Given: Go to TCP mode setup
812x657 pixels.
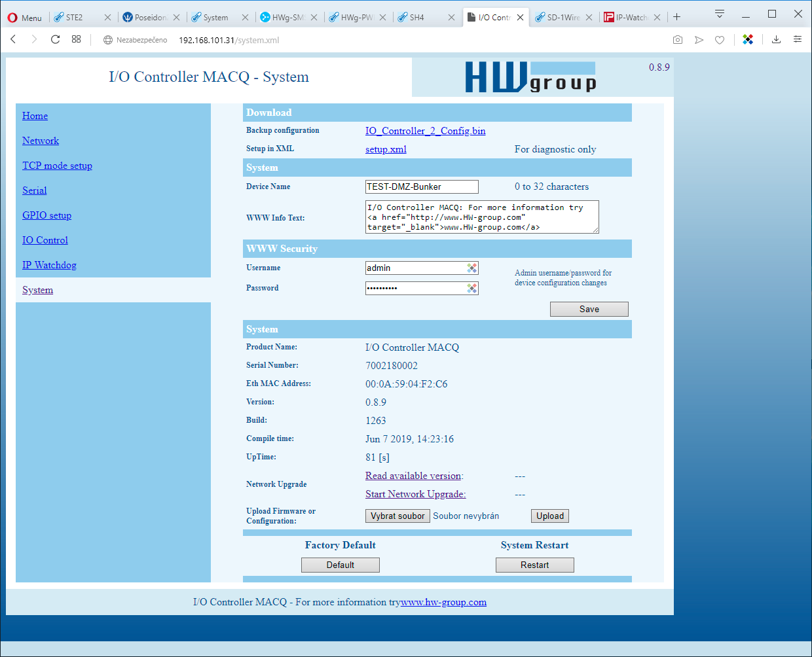Looking at the screenshot, I should point(57,166).
